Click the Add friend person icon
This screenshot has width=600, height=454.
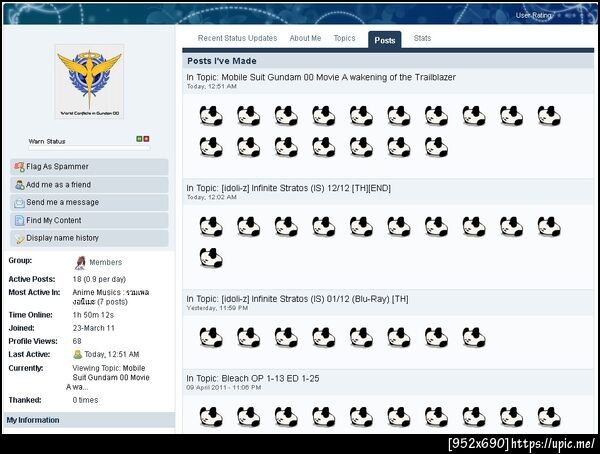20,185
